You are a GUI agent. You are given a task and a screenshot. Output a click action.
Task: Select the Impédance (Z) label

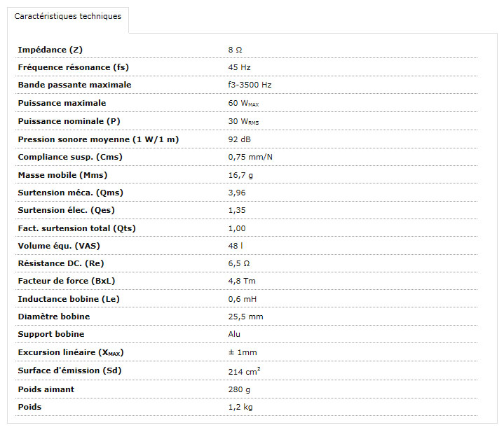click(x=50, y=50)
